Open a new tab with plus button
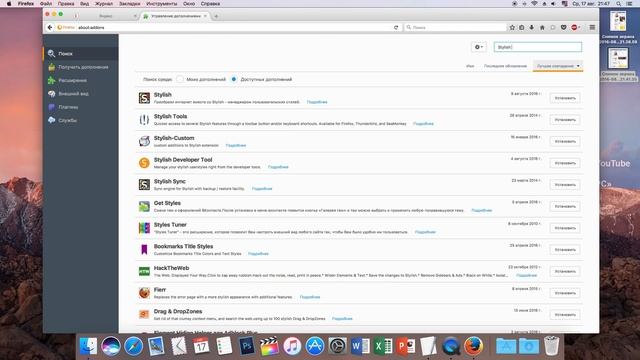Viewport: 640px width, 360px height. click(x=216, y=16)
